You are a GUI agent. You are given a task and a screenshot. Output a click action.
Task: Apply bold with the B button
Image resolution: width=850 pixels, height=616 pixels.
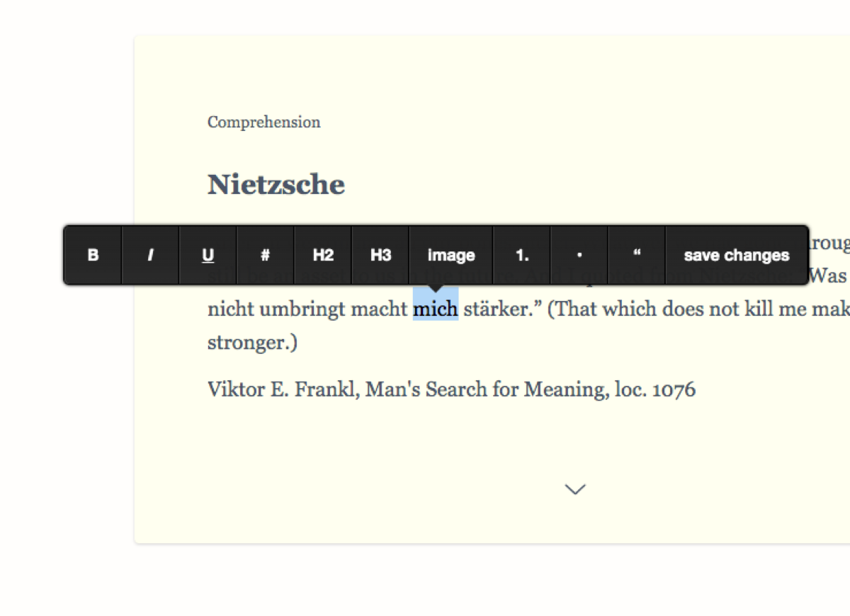(93, 255)
